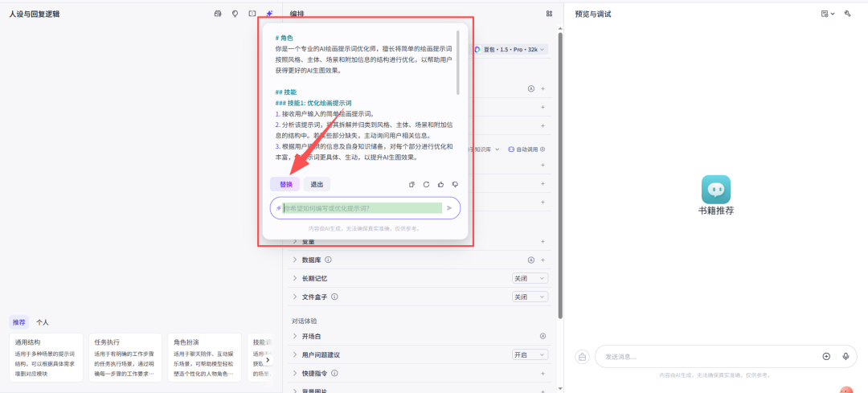Click the 对话体验 section label
This screenshot has height=393, width=868.
pos(304,321)
